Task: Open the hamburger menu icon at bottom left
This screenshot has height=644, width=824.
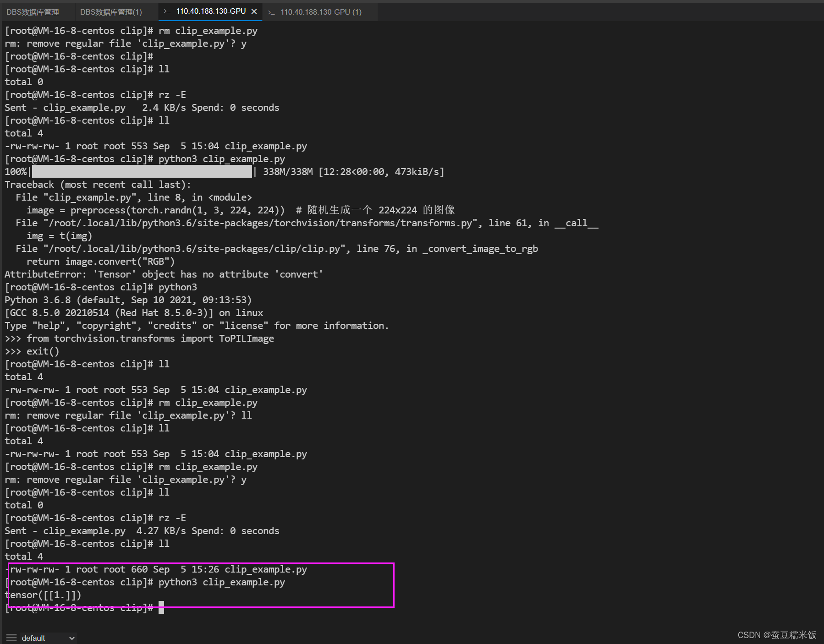Action: click(x=11, y=638)
